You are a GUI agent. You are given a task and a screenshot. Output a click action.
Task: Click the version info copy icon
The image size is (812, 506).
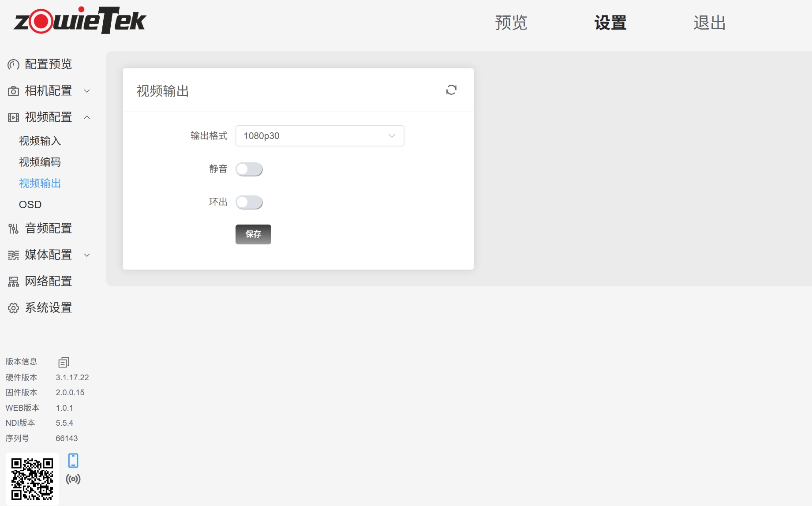point(64,362)
